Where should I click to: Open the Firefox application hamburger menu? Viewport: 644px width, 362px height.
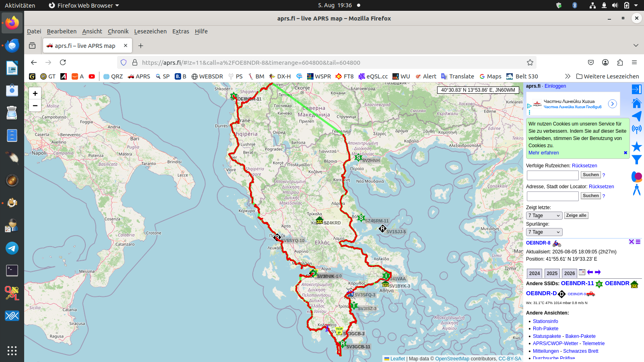[634, 62]
